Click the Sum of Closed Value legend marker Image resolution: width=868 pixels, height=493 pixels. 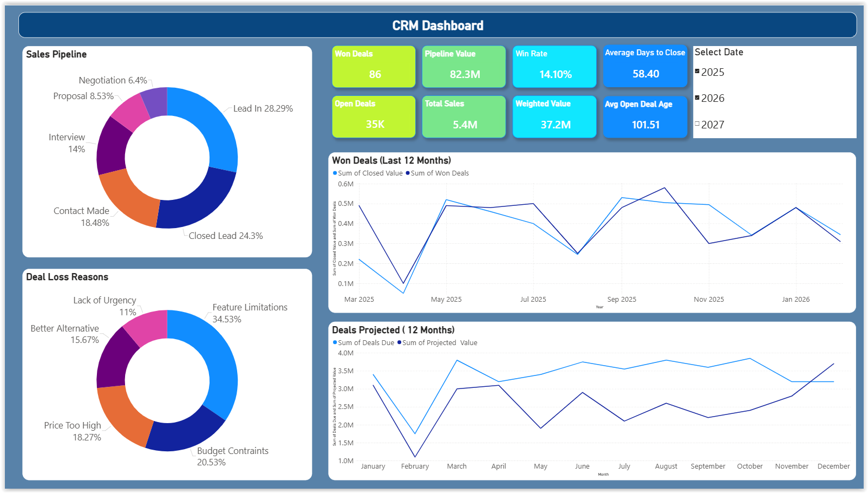coord(335,173)
